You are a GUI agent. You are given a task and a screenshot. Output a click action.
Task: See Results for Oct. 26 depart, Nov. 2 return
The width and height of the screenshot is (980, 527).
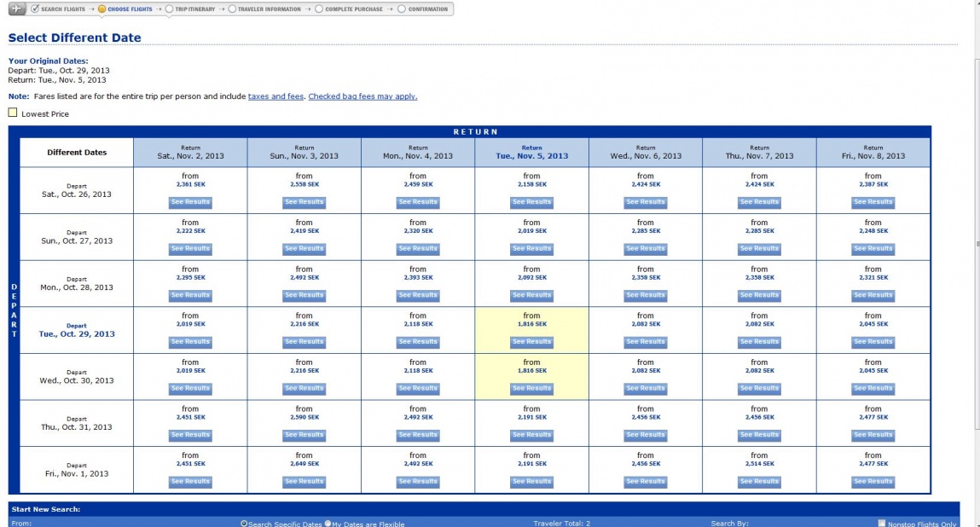190,202
